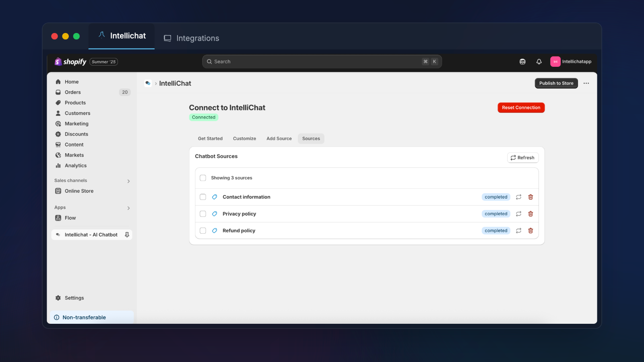
Task: Click the IntelliChat breadcrumb title
Action: coord(175,83)
